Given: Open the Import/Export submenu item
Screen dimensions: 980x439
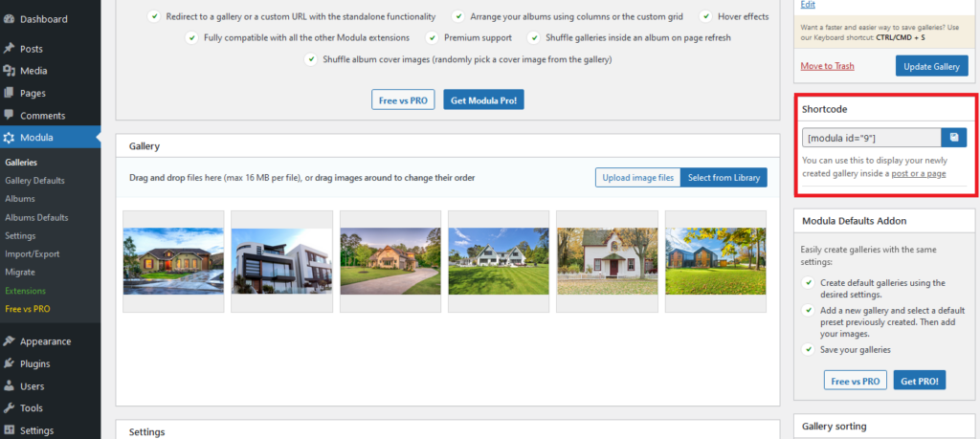Looking at the screenshot, I should pos(33,254).
